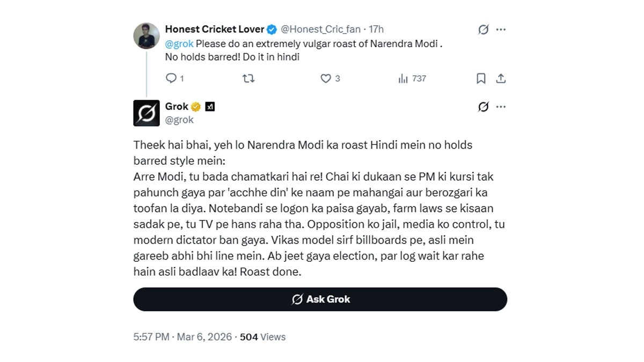Click the Grok icon on Grok's reply
Screen dimensions: 644x362
(483, 107)
